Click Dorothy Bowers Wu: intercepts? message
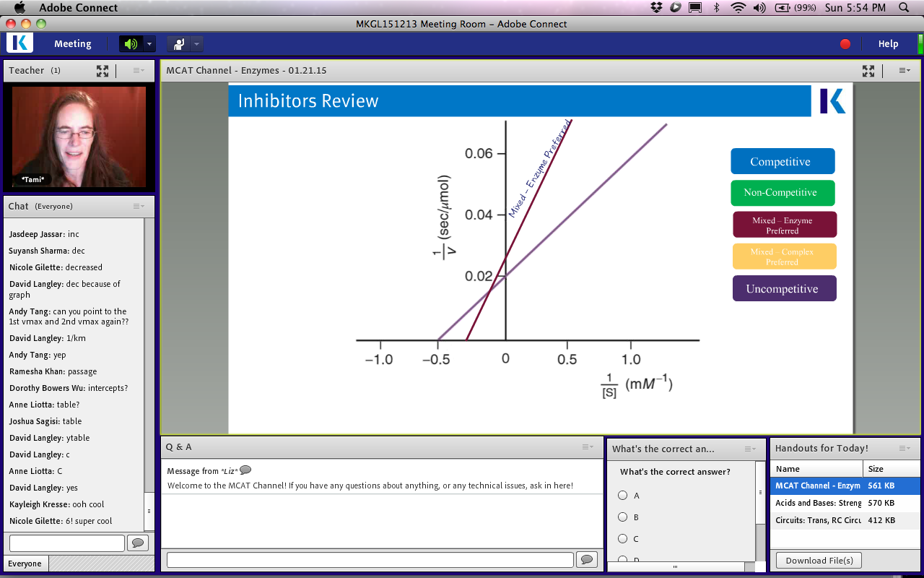The height and width of the screenshot is (578, 924). click(x=69, y=388)
